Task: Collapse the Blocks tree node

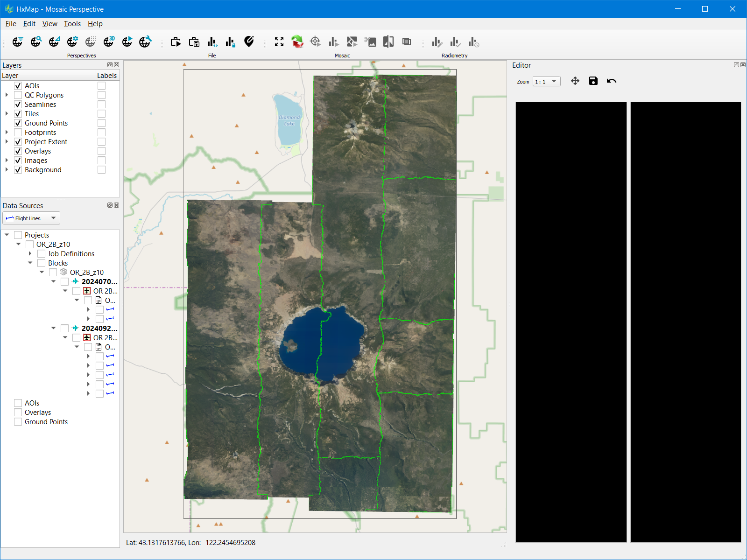Action: tap(30, 263)
